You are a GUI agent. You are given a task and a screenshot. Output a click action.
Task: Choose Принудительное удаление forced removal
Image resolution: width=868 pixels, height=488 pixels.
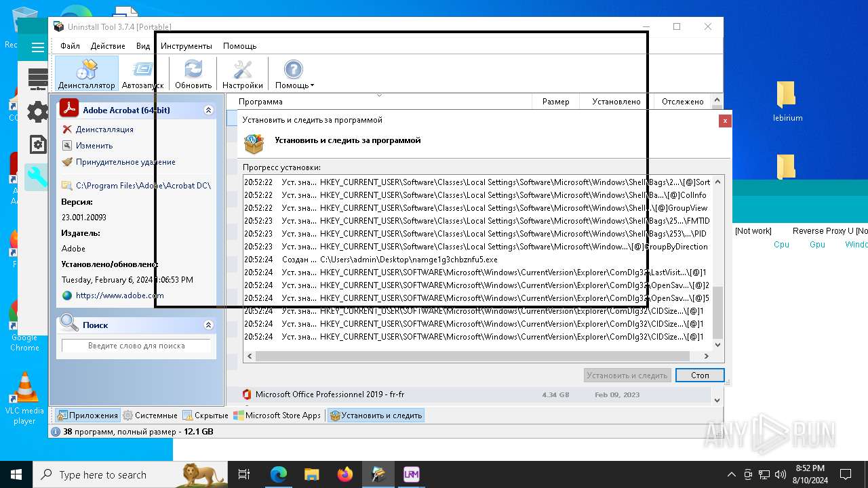click(125, 162)
